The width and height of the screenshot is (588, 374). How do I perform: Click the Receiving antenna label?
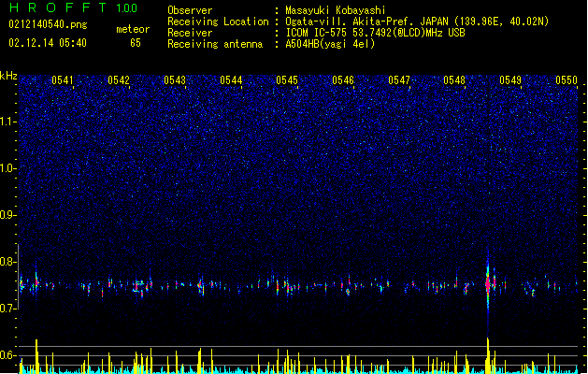215,44
